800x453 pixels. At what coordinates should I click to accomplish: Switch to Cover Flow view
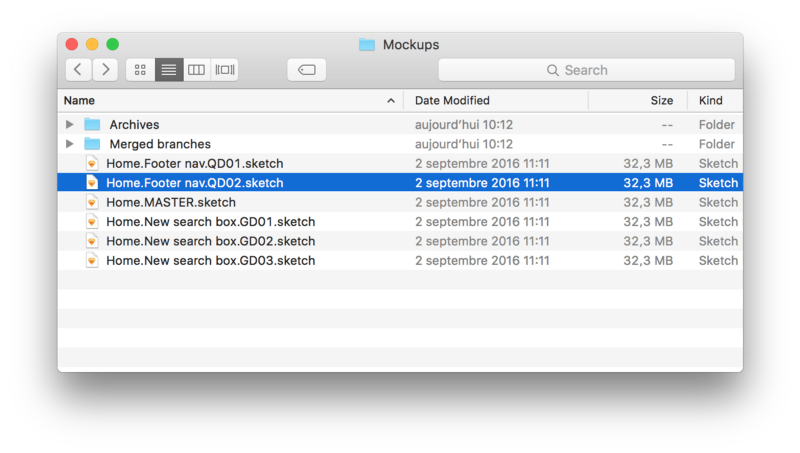coord(224,69)
